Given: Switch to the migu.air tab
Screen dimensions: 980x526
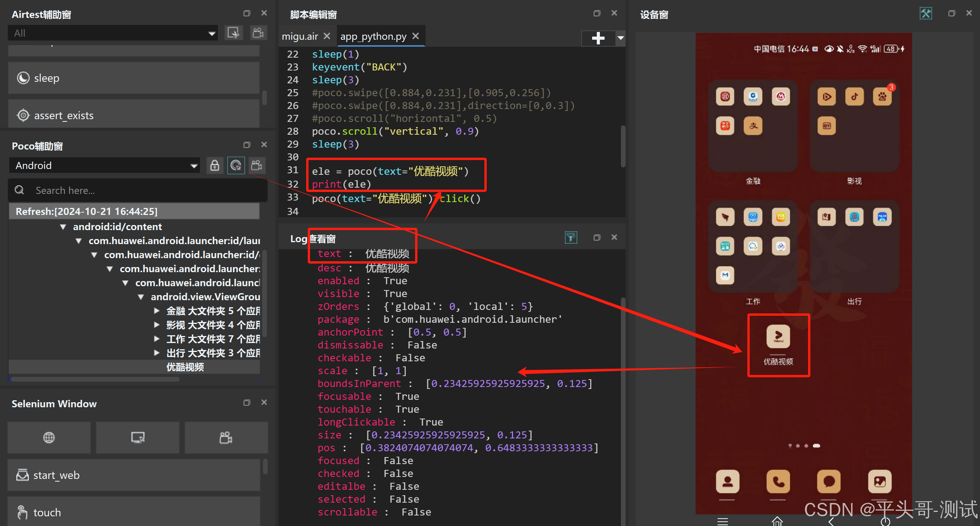Looking at the screenshot, I should pos(300,36).
